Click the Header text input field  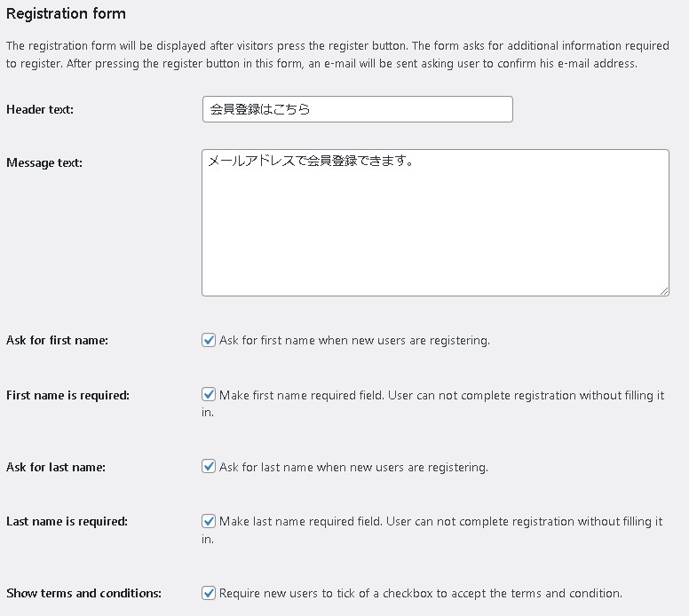pos(357,109)
